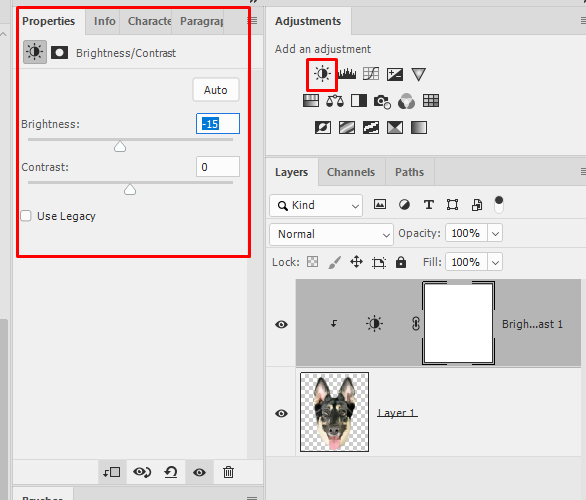Select the Layer 1 dog thumbnail
This screenshot has height=500, width=586.
pyautogui.click(x=334, y=412)
